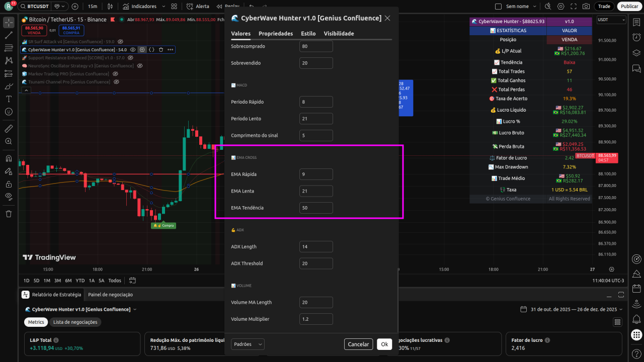The height and width of the screenshot is (362, 644).
Task: Edit the ADX Threshold value field
Action: pos(316,263)
